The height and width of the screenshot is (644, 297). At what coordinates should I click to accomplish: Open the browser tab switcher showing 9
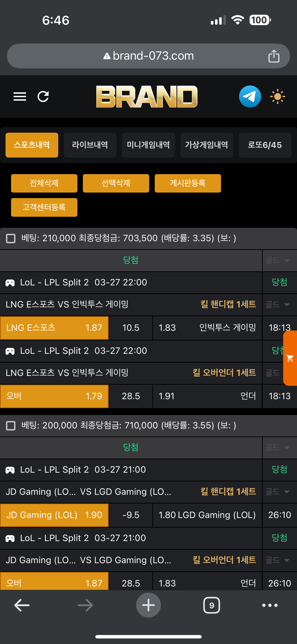coord(212,605)
